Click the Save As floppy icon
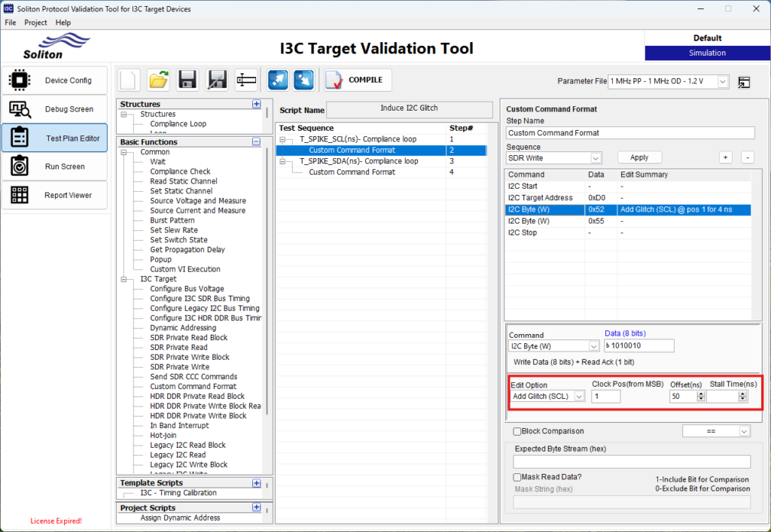 coord(217,80)
